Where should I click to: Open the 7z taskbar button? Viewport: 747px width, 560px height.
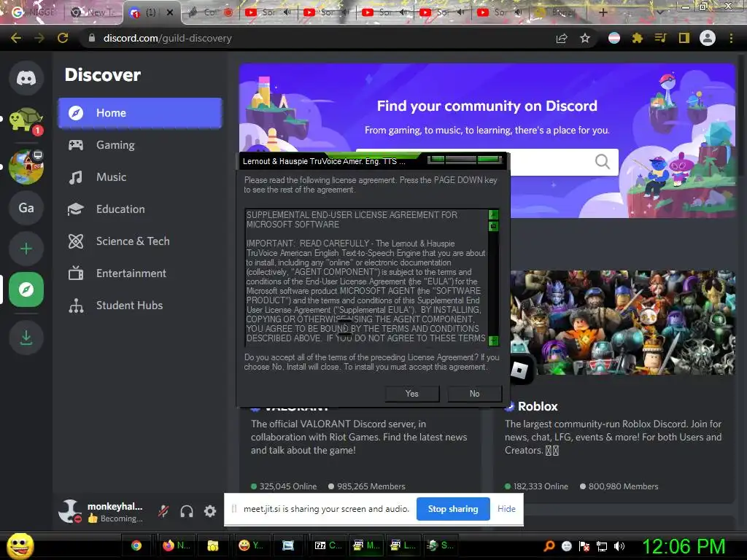click(328, 545)
